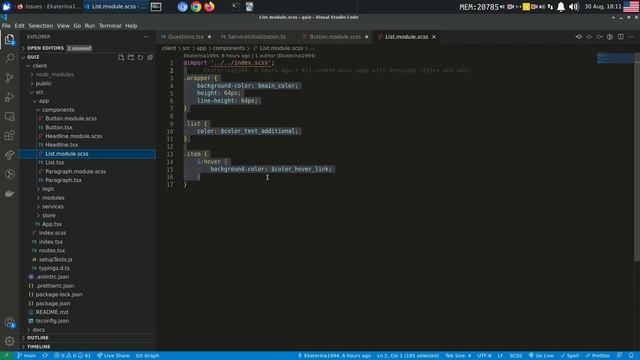The width and height of the screenshot is (640, 360).
Task: Open errors and warnings count in status bar
Action: tap(73, 356)
